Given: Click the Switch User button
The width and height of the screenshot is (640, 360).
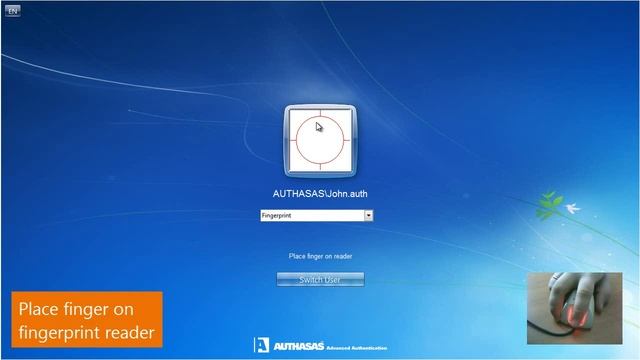Looking at the screenshot, I should click(x=320, y=280).
